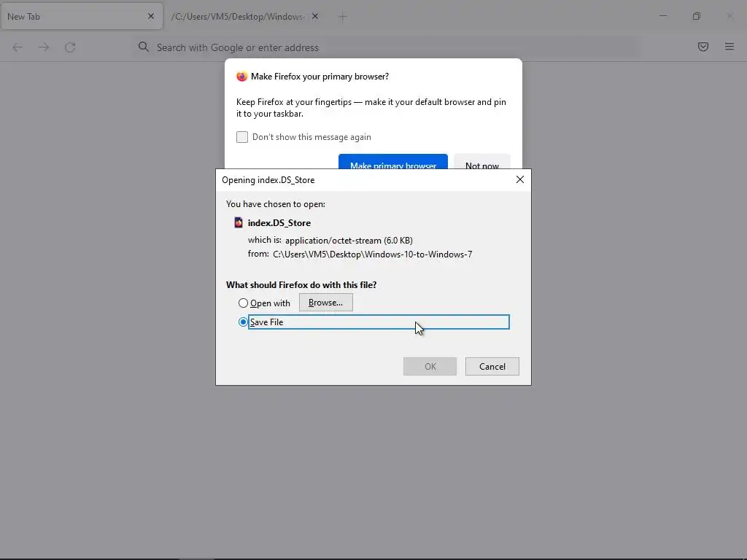Click the application/octet-stream (6.0 KB) text
Image resolution: width=747 pixels, height=560 pixels.
[x=349, y=241]
